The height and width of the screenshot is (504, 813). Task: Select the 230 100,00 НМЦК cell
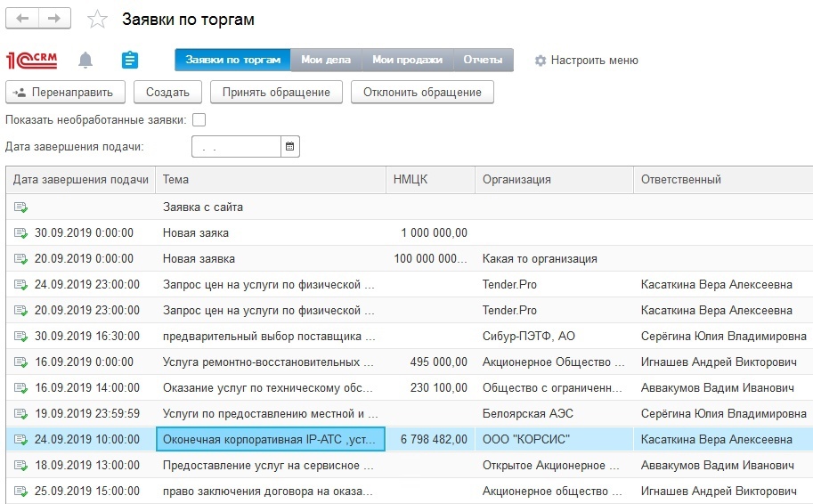430,388
